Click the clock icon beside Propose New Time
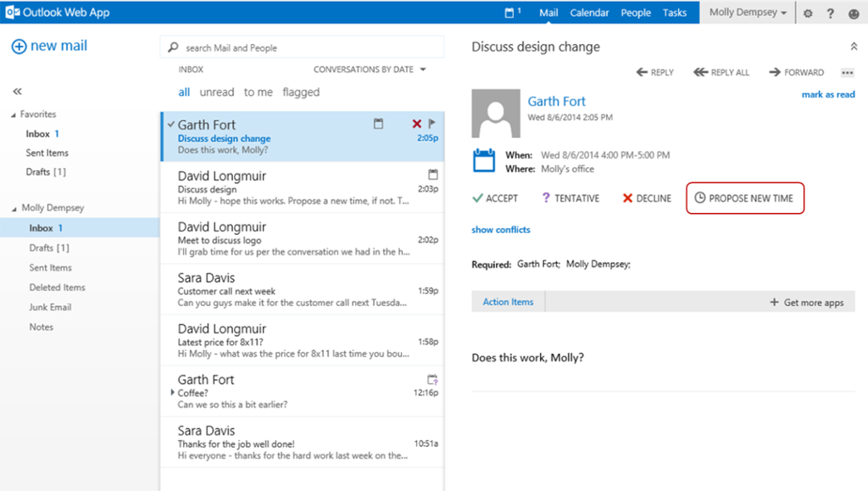 [x=700, y=198]
